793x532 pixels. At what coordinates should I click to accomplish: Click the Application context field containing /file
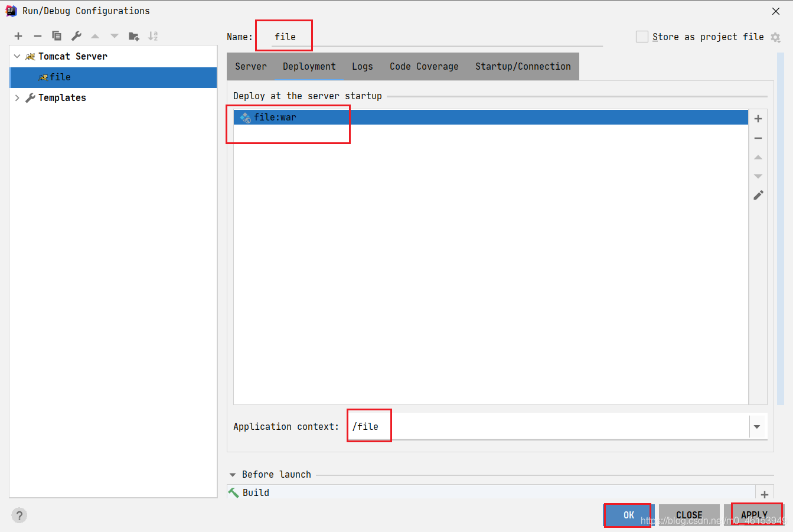548,427
